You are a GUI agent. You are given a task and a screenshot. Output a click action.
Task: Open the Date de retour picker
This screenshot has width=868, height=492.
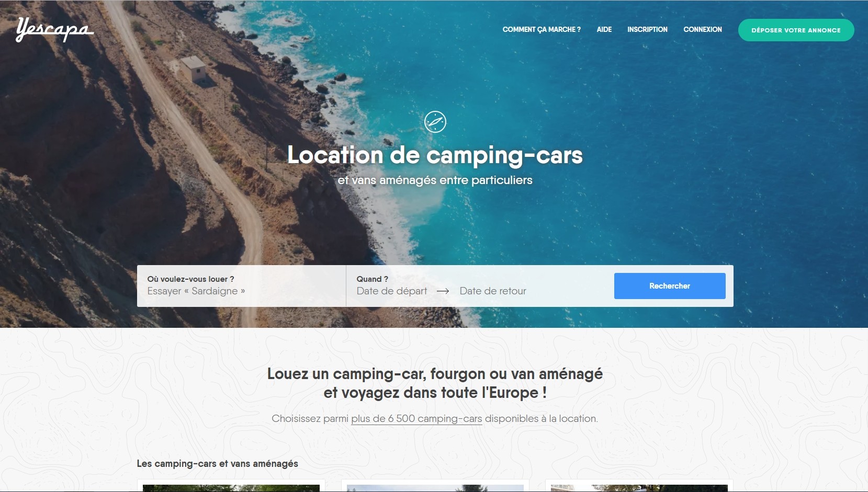(x=493, y=291)
